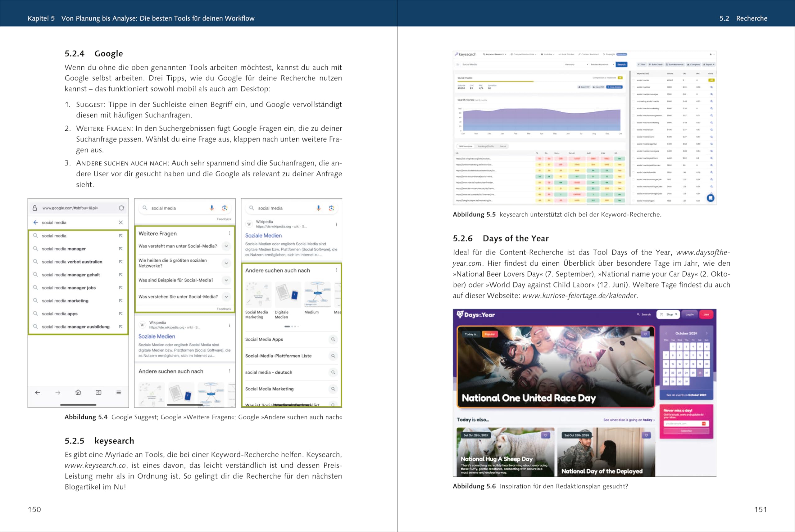Click the heart icon on National Day of the Deployed
The image size is (795, 532).
[x=646, y=435]
